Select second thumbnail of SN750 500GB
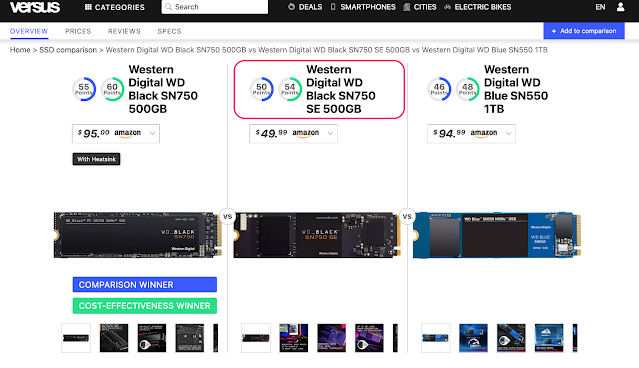The width and height of the screenshot is (639, 368). tap(114, 338)
